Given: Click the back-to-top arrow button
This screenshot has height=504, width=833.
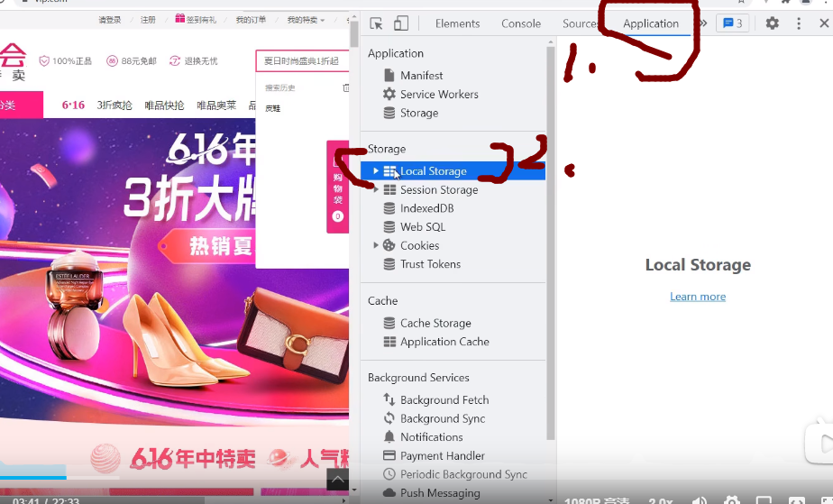Looking at the screenshot, I should (x=337, y=480).
